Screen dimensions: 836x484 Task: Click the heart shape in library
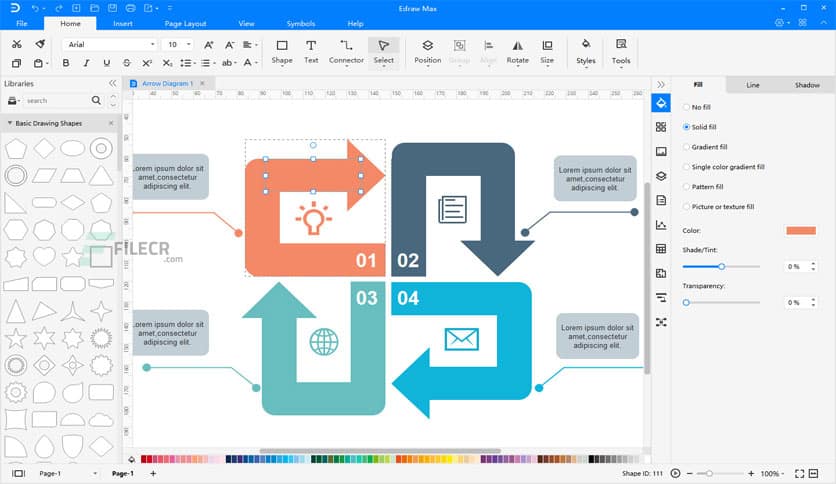pyautogui.click(x=44, y=257)
